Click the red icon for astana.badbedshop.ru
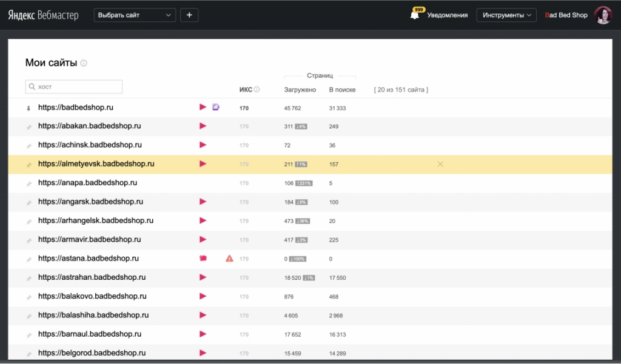Viewport: 621px width, 364px height. (x=203, y=259)
